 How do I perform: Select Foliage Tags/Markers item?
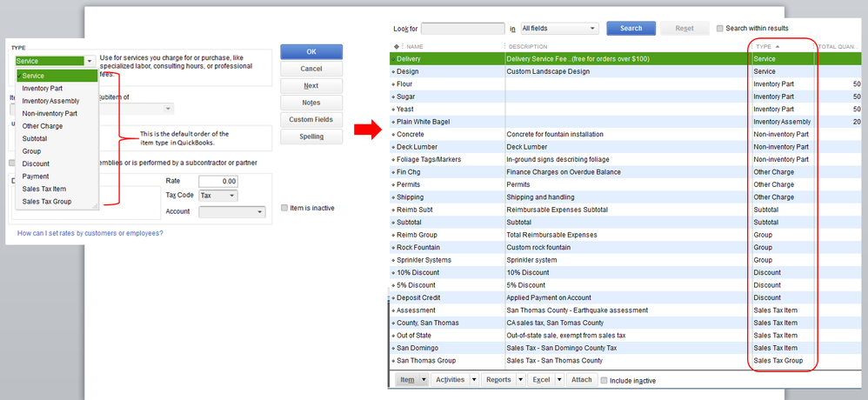click(x=429, y=159)
